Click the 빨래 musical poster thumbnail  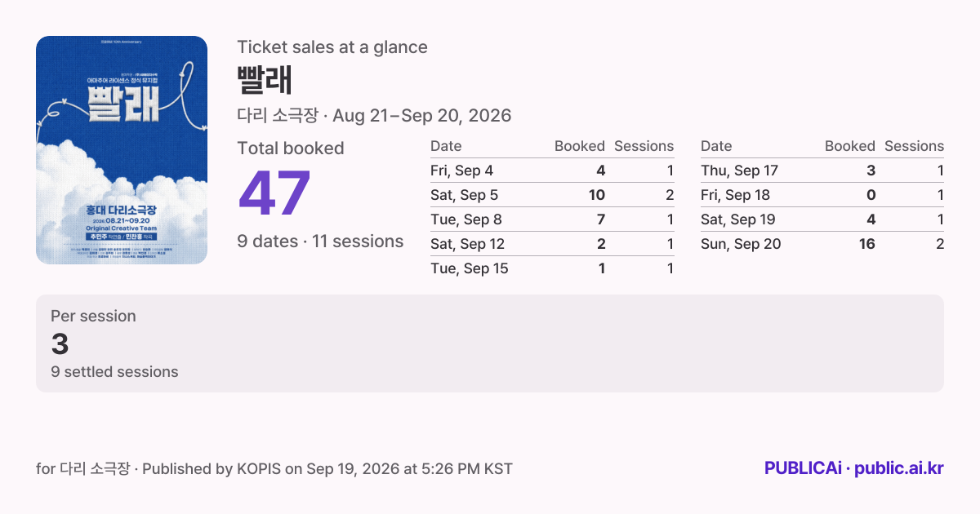point(122,150)
